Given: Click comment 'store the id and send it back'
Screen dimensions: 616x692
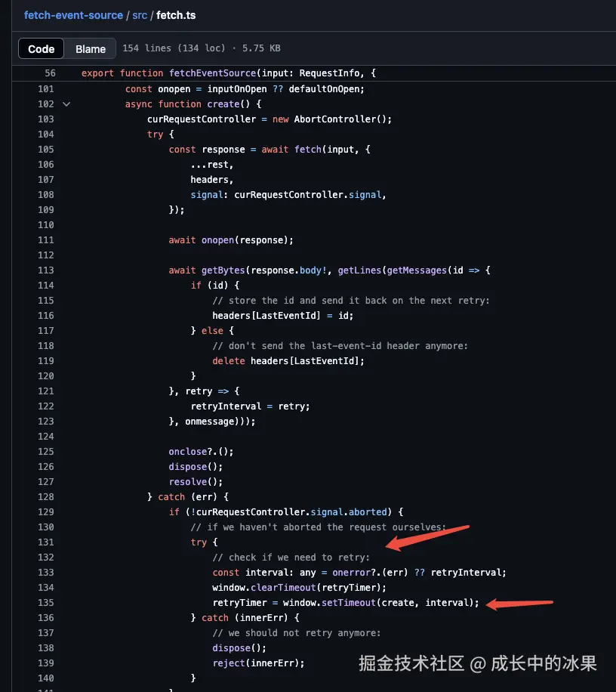Looking at the screenshot, I should pos(308,301).
